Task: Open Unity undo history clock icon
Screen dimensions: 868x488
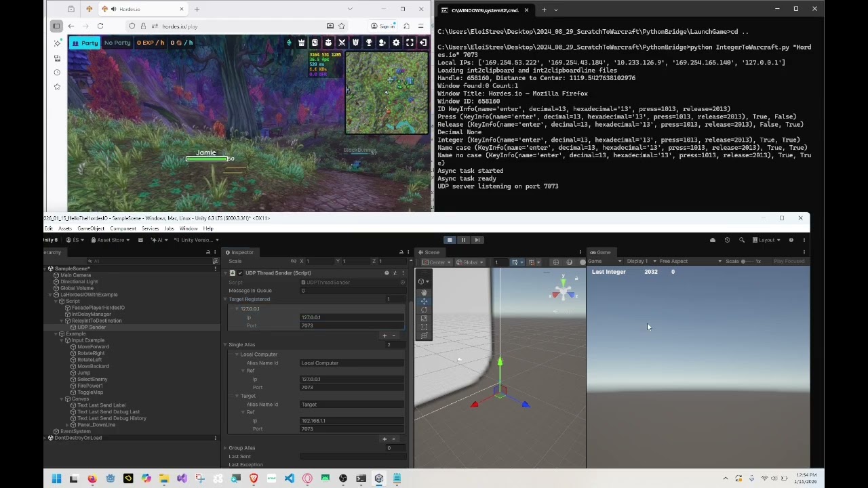Action: [x=727, y=240]
